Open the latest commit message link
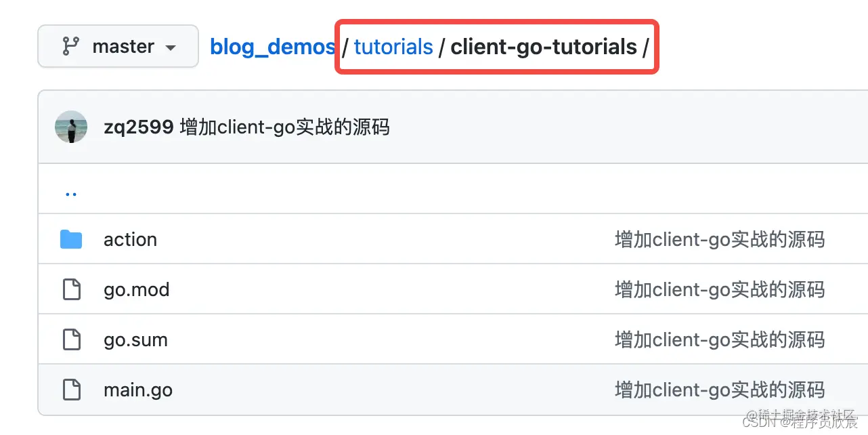Image resolution: width=868 pixels, height=435 pixels. tap(285, 127)
